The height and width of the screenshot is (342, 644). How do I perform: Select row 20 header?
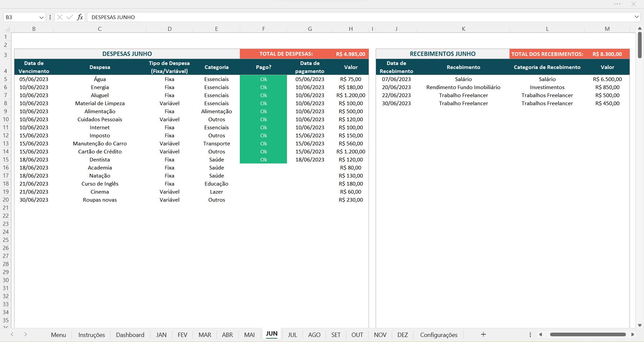pyautogui.click(x=6, y=200)
